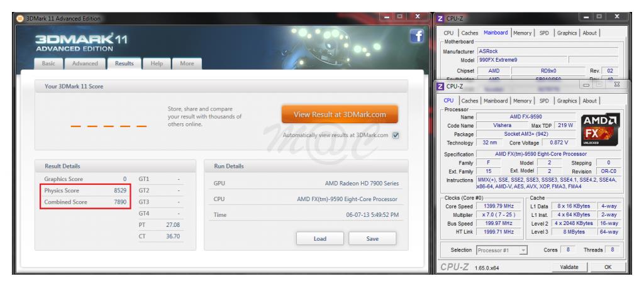The image size is (644, 286).
Task: Click the Multiplier value x 7.0 (7 - 25)
Action: (x=497, y=215)
